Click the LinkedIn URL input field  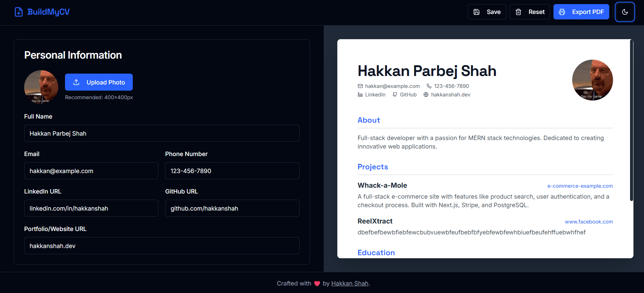click(x=91, y=208)
